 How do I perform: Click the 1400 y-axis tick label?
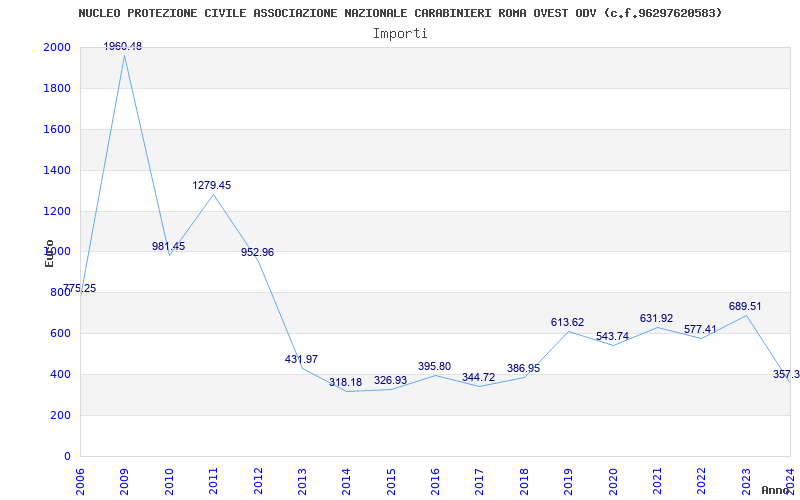click(x=57, y=170)
